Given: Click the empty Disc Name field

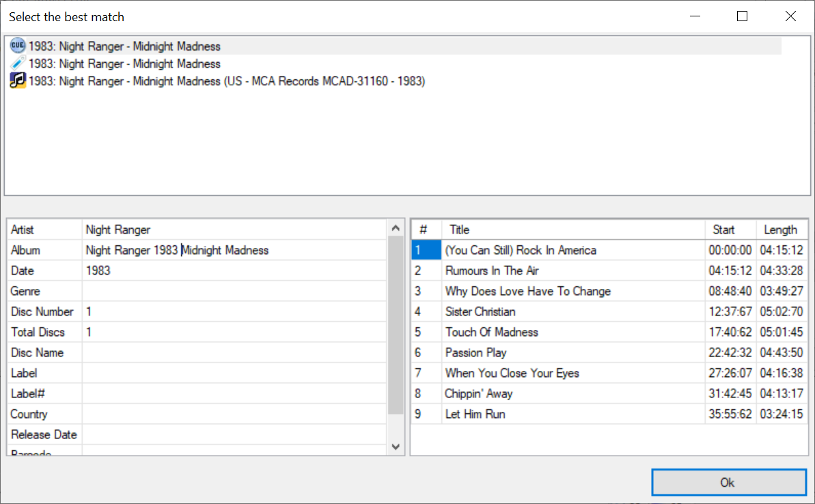Looking at the screenshot, I should click(234, 353).
